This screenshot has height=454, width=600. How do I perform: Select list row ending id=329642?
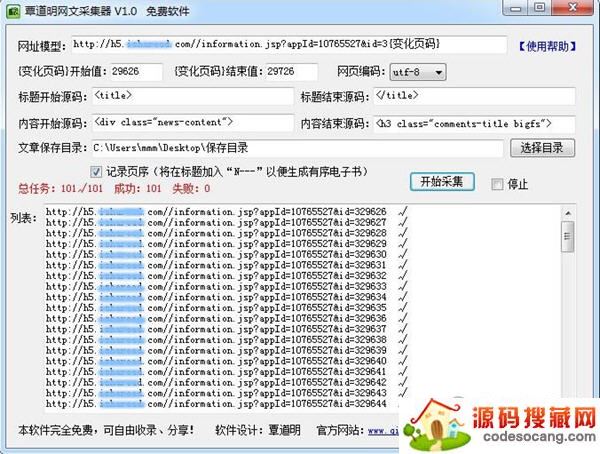(x=227, y=382)
